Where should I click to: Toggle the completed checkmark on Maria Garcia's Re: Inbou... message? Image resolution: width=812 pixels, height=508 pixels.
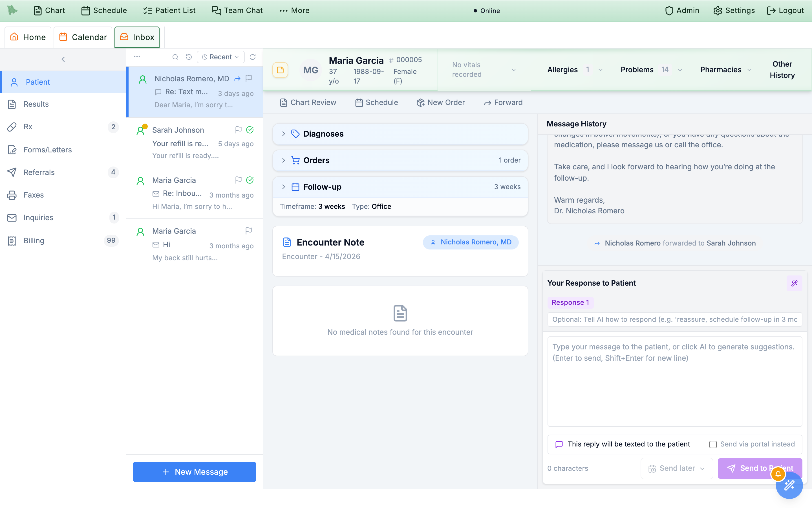[250, 180]
